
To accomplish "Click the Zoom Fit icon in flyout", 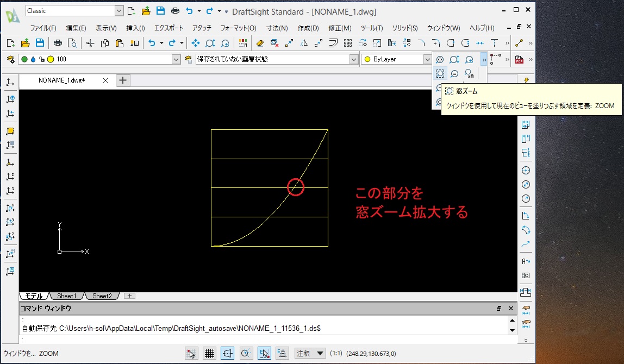I will point(440,60).
